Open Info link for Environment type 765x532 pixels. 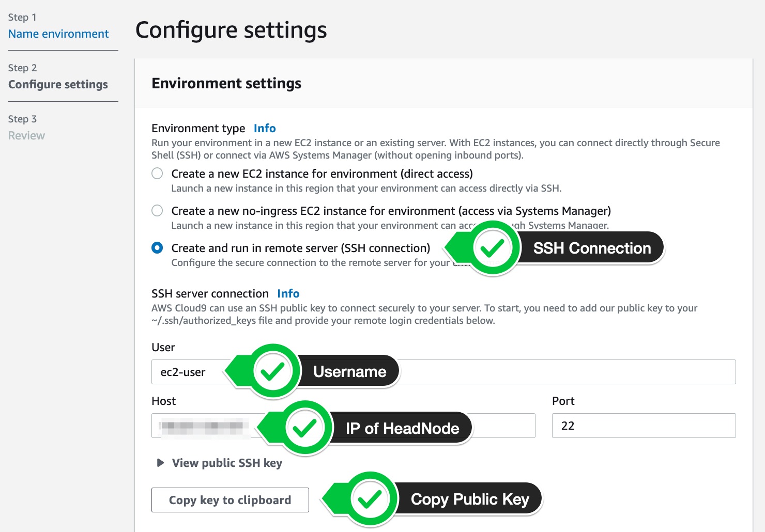point(265,128)
